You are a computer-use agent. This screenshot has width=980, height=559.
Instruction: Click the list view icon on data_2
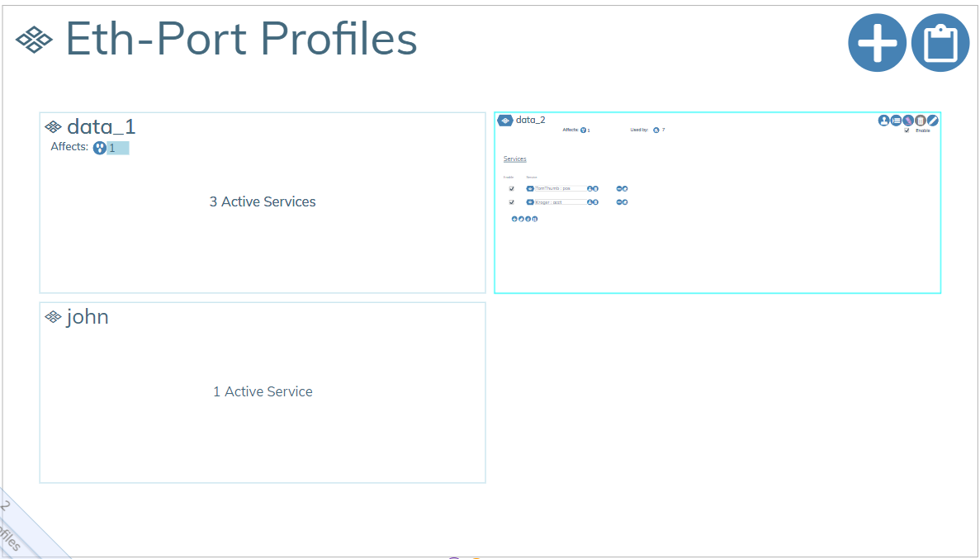coord(896,121)
